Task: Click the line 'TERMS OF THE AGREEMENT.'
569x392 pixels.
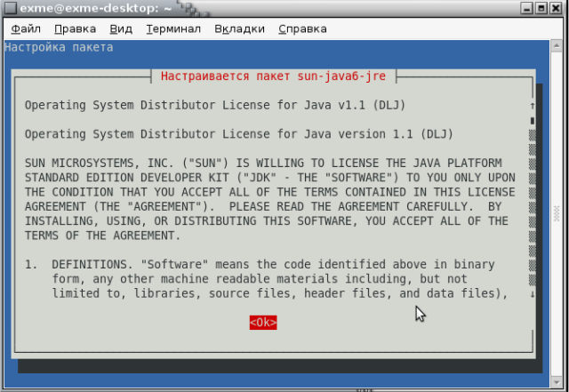Action: coord(102,236)
